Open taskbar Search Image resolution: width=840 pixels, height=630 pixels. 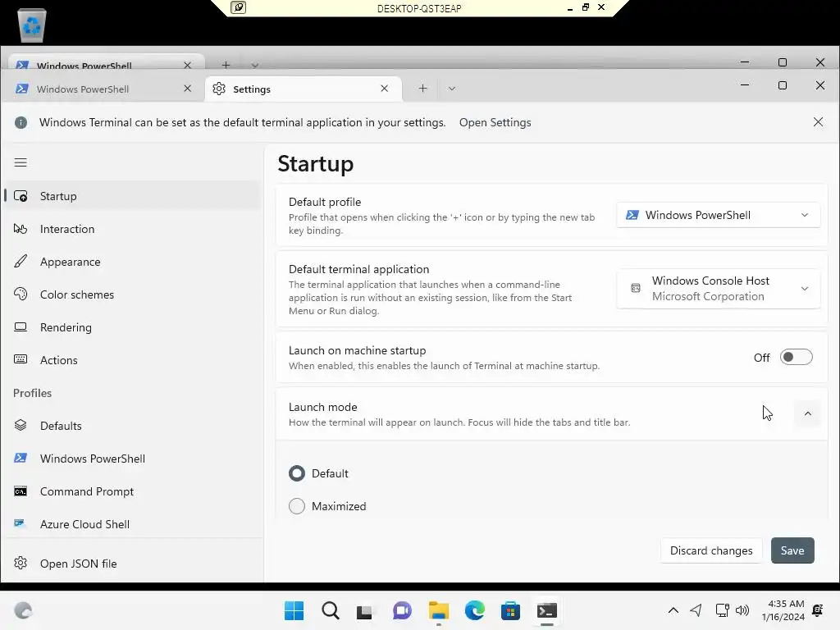(330, 610)
